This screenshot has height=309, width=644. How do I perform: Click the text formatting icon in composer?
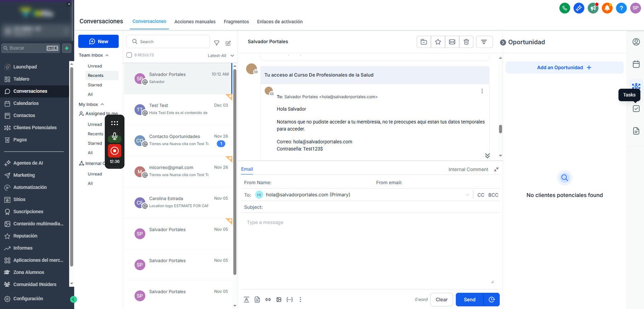(x=246, y=299)
